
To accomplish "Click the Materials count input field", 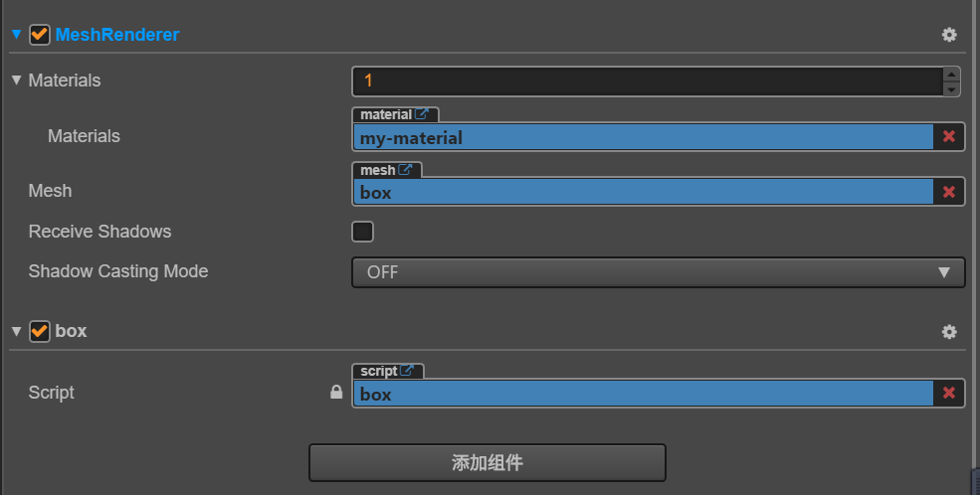I will pyautogui.click(x=648, y=82).
